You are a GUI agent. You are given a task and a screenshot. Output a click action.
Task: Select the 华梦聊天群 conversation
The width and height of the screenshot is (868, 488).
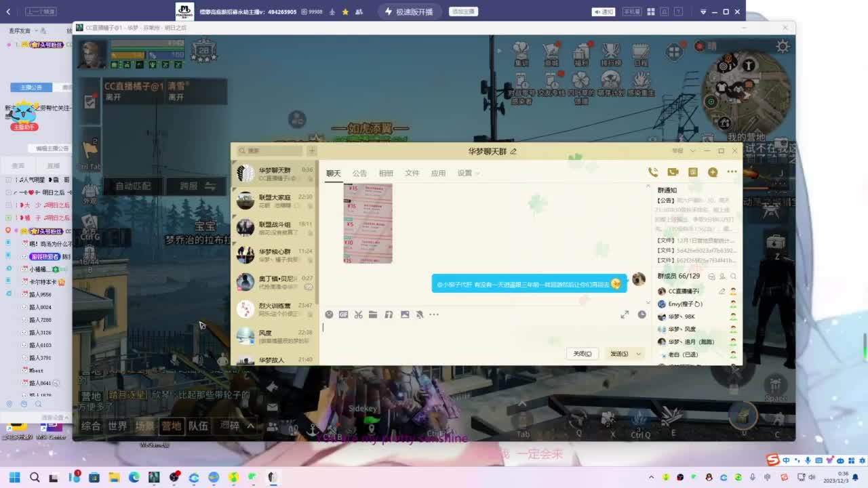click(275, 174)
